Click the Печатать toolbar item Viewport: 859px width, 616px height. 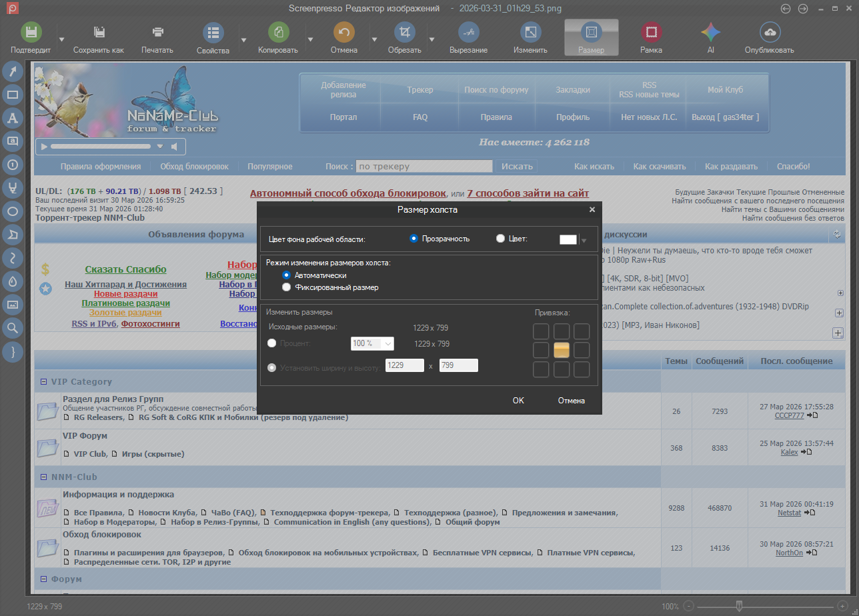tap(157, 38)
